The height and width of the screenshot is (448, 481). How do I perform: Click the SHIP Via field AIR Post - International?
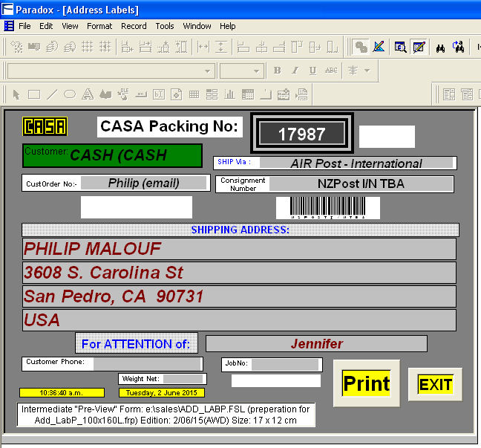click(x=356, y=163)
